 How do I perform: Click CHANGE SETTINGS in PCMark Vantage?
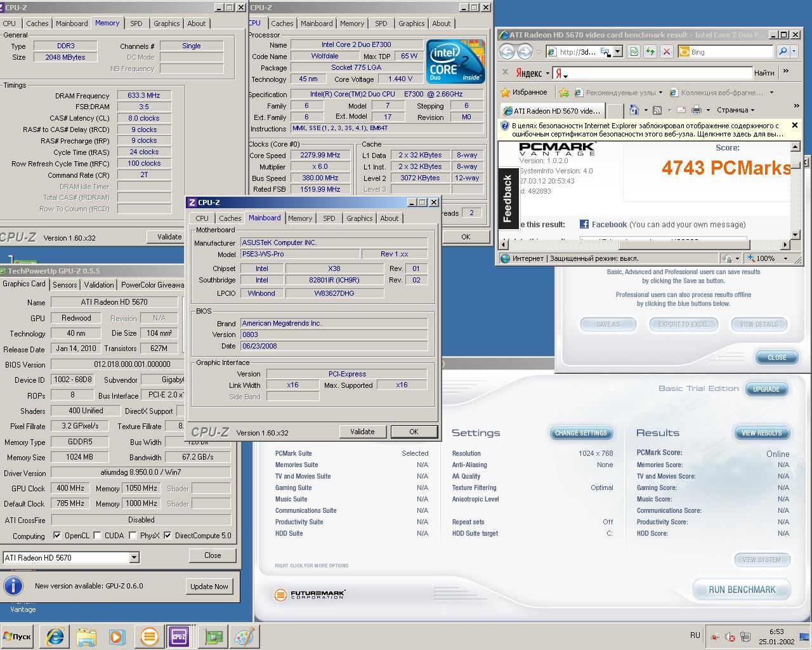pyautogui.click(x=581, y=433)
